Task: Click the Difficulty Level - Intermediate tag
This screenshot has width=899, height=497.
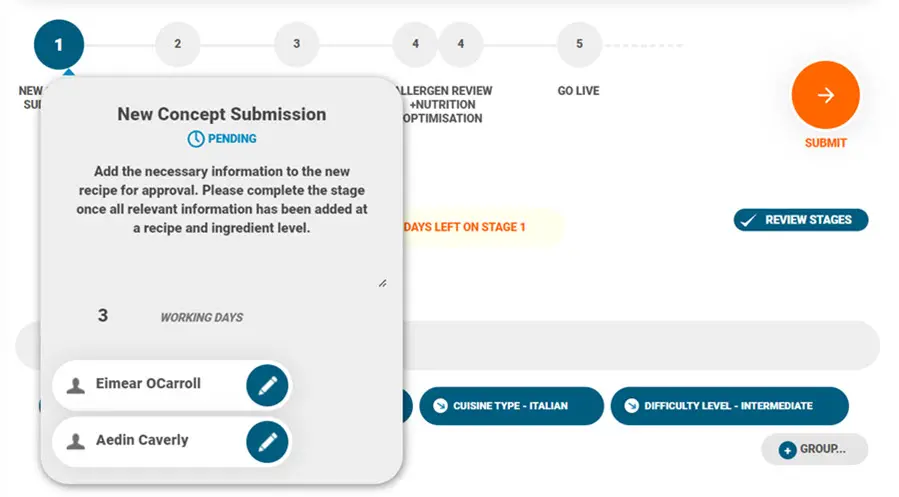Action: coord(729,406)
